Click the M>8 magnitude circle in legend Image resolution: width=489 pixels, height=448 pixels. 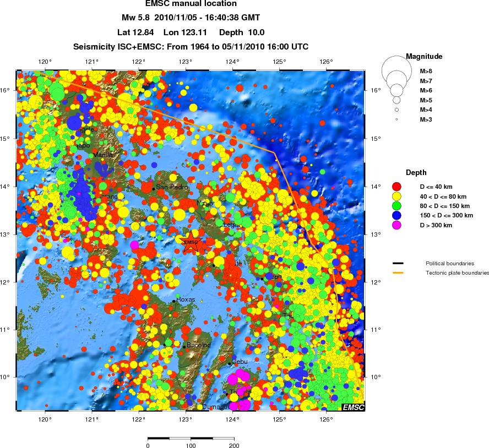pos(396,71)
